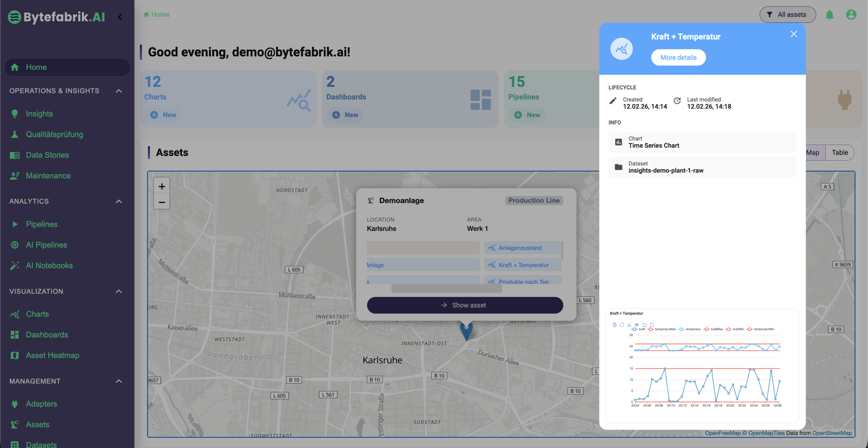
Task: Toggle the kraft series in chart legend
Action: click(638, 329)
